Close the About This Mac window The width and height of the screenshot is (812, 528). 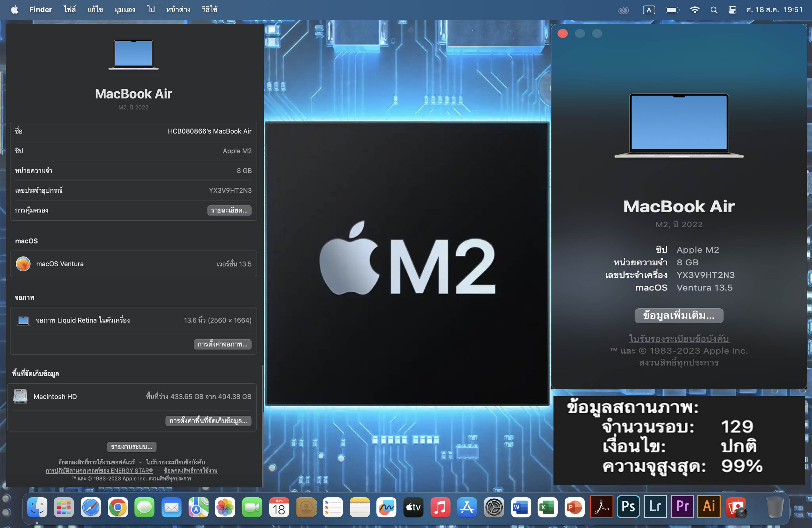pyautogui.click(x=562, y=33)
